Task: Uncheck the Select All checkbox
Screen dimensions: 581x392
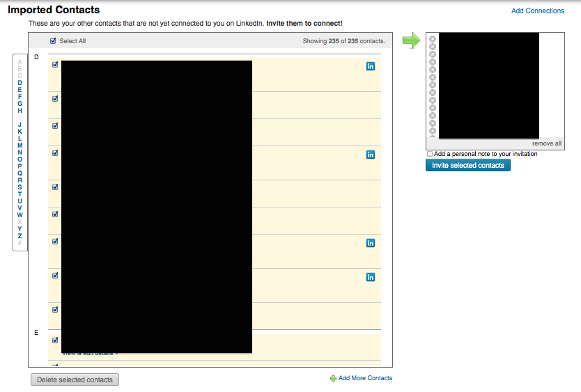Action: tap(54, 41)
